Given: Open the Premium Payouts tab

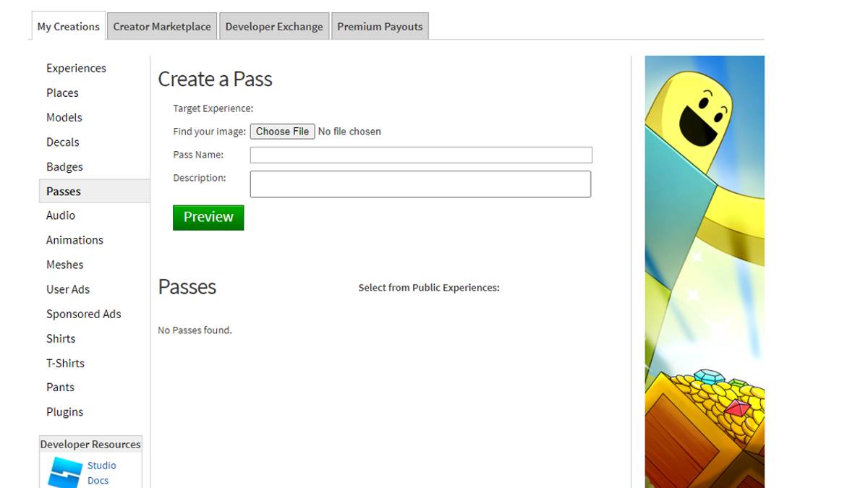Looking at the screenshot, I should pos(380,26).
